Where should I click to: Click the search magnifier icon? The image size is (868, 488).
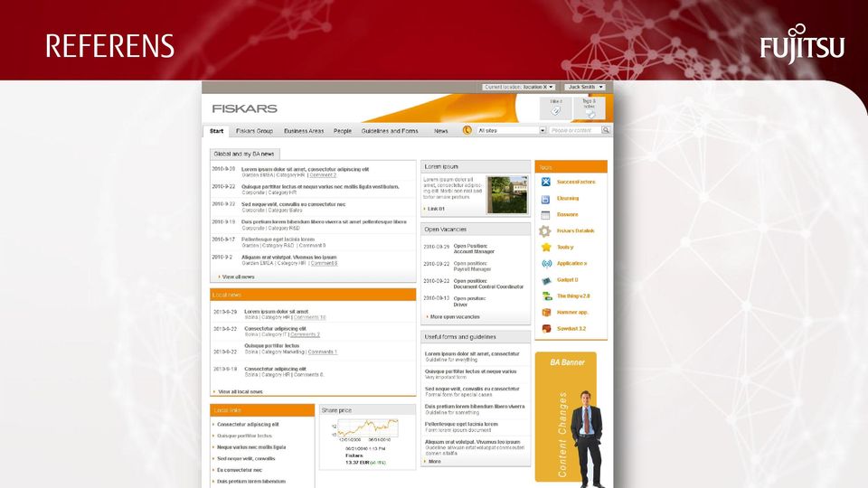pyautogui.click(x=606, y=130)
